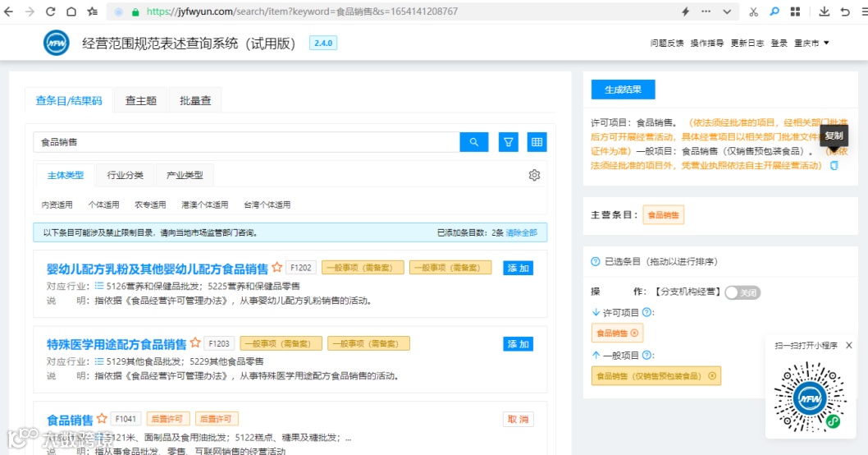Viewport: 868px width, 455px height.
Task: Remove 食品销售（仅销售预包装食品） tag
Action: pos(712,376)
